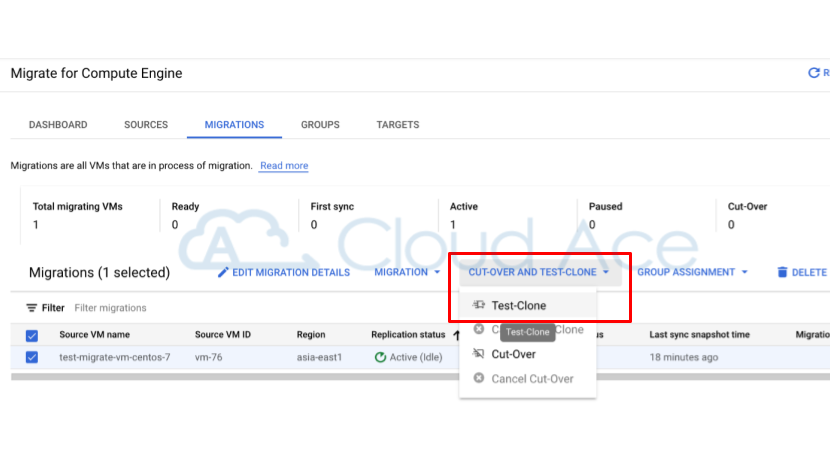The height and width of the screenshot is (470, 830).
Task: Click the trash icon next to Delete
Action: point(782,272)
